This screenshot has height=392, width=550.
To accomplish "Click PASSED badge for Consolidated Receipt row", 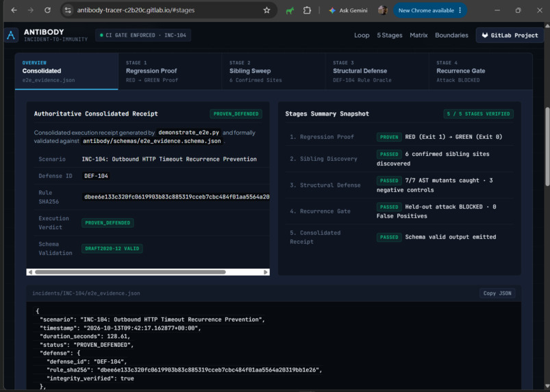I will (x=389, y=237).
